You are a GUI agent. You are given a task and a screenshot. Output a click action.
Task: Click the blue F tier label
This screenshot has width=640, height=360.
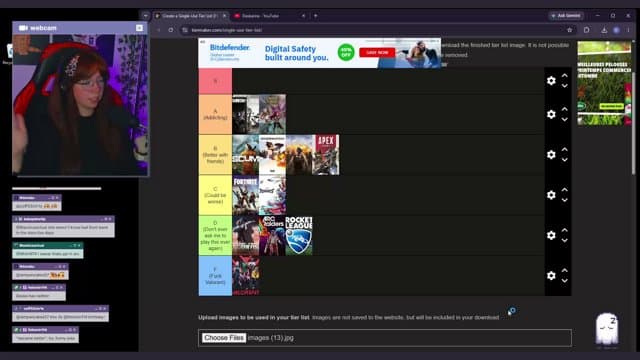tap(215, 276)
